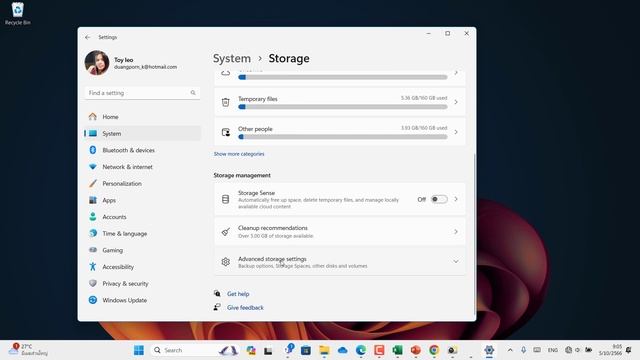640x360 pixels.
Task: Open Google Chrome from taskbar
Action: click(x=434, y=350)
